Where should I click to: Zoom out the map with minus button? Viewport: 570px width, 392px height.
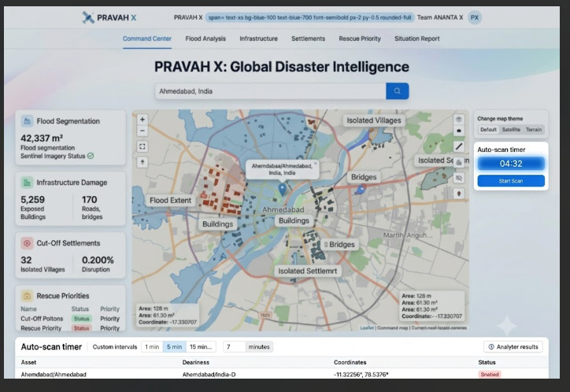click(x=142, y=131)
